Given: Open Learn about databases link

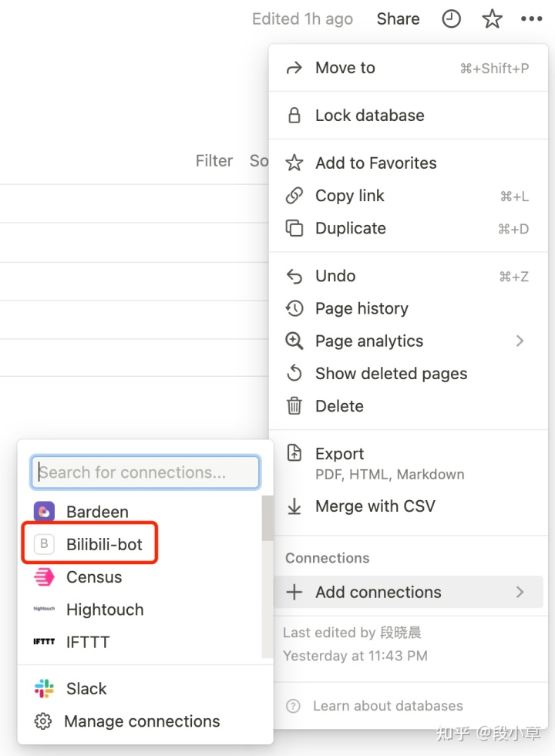Looking at the screenshot, I should pos(387,706).
